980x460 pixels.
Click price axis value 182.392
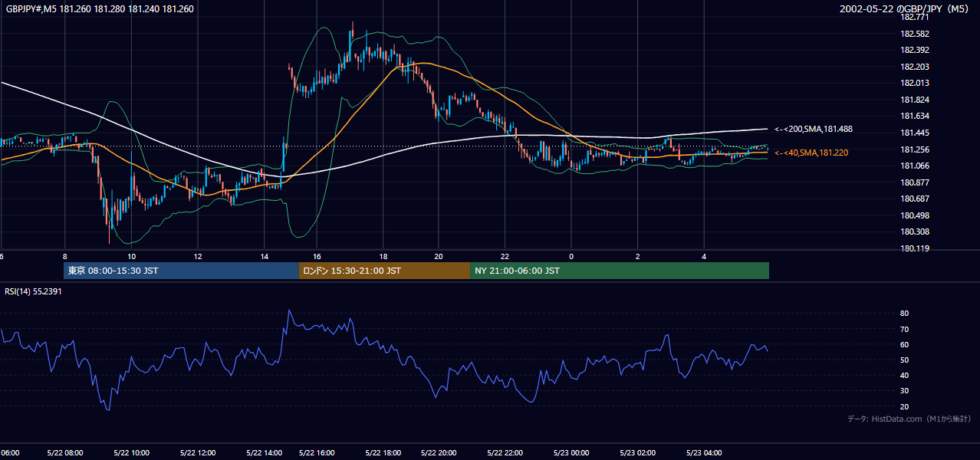click(x=914, y=51)
